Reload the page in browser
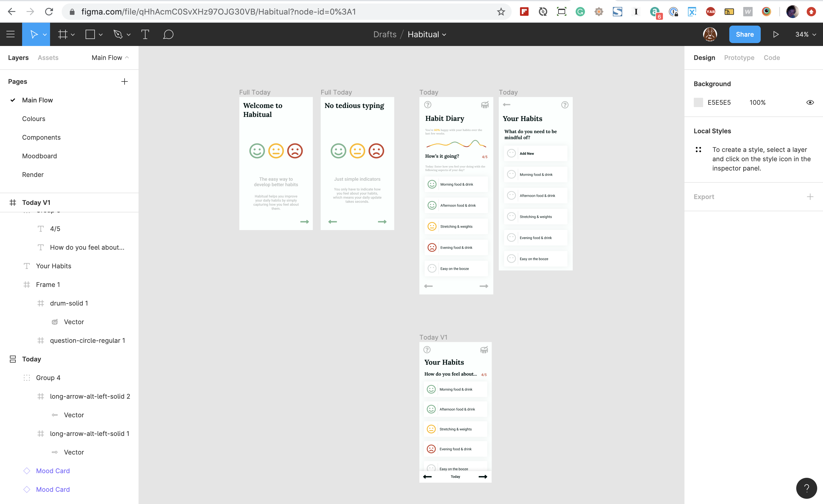Screen dimensions: 823x504 coord(49,12)
